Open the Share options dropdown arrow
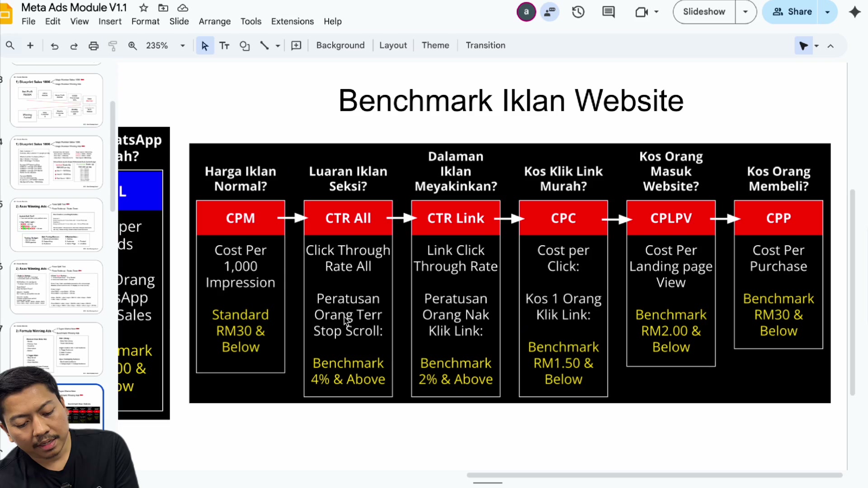 pyautogui.click(x=827, y=12)
